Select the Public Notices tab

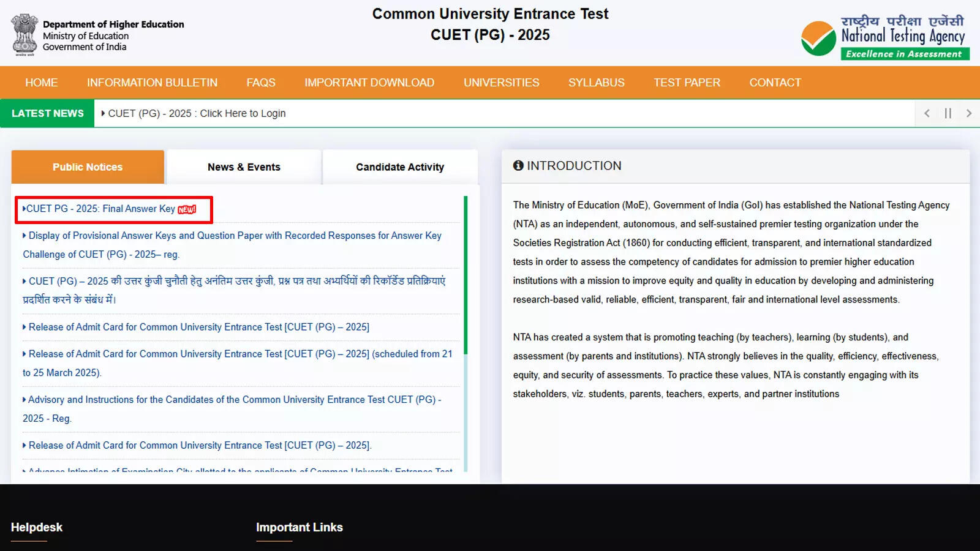pos(88,167)
